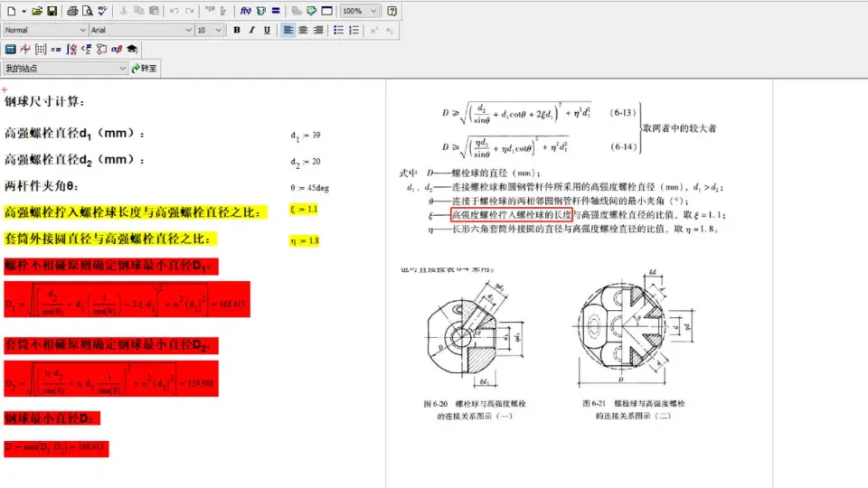The image size is (868, 488).
Task: Open the Programming palette icon
Action: (101, 49)
